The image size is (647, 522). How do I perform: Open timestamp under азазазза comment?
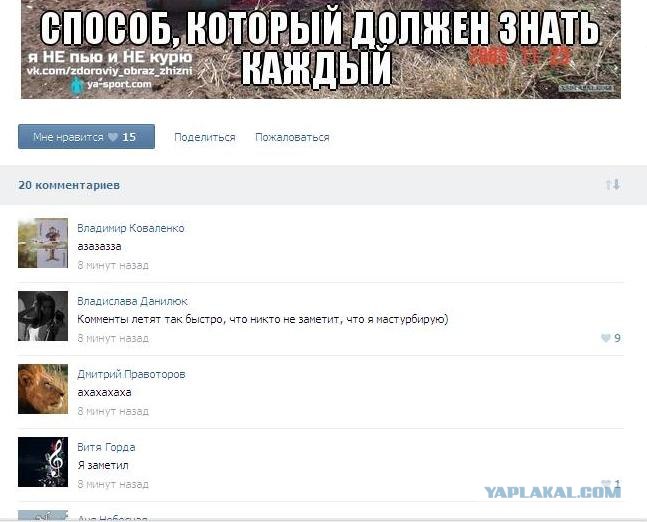[113, 265]
